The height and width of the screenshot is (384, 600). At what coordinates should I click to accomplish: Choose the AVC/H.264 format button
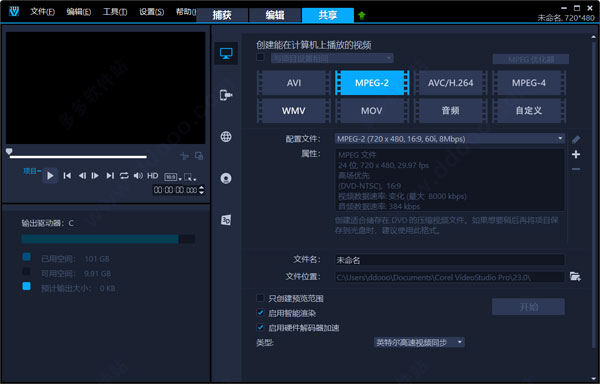(450, 83)
